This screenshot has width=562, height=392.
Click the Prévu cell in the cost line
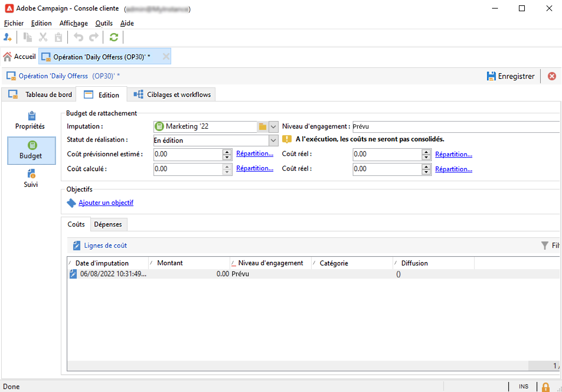coord(240,274)
